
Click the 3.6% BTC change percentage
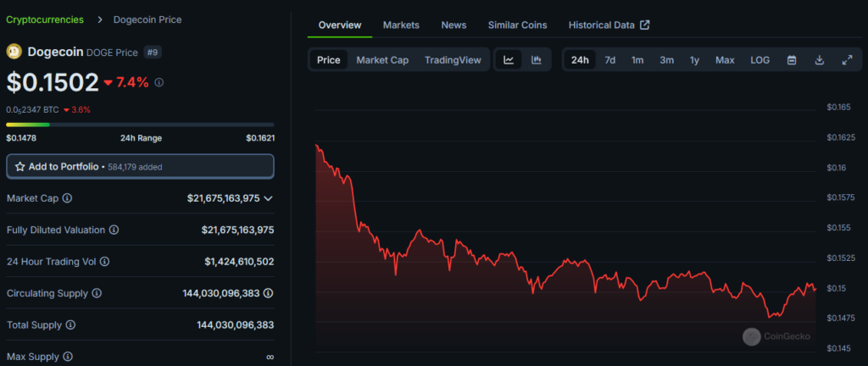(x=81, y=109)
